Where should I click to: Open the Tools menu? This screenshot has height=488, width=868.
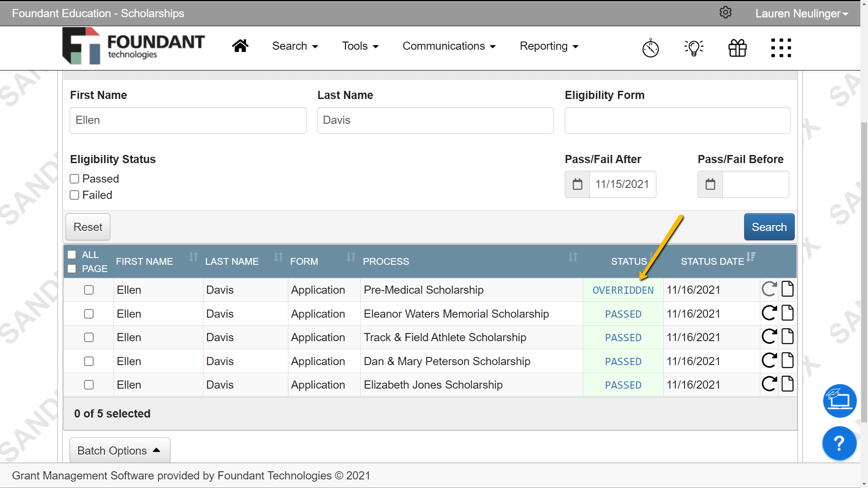click(x=360, y=46)
